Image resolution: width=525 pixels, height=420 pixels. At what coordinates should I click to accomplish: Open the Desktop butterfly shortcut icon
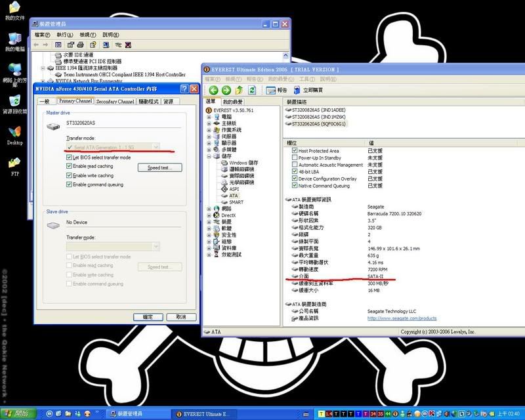pyautogui.click(x=14, y=136)
